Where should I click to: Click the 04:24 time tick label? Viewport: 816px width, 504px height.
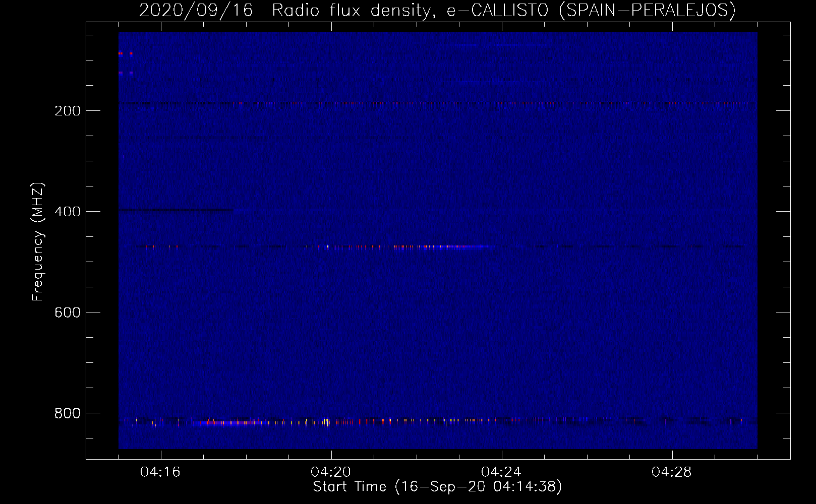point(501,472)
